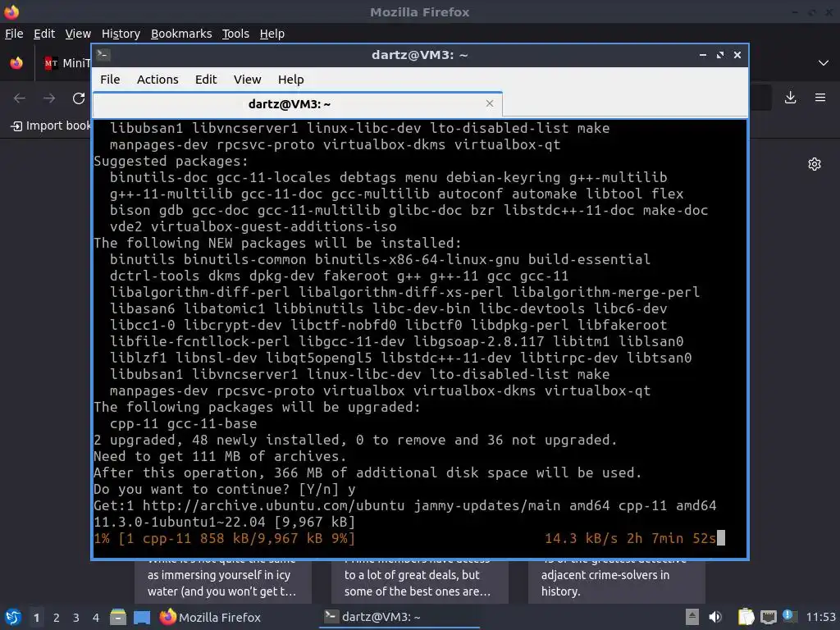Open Firefox Edit menu
This screenshot has height=630, width=840.
tap(44, 34)
